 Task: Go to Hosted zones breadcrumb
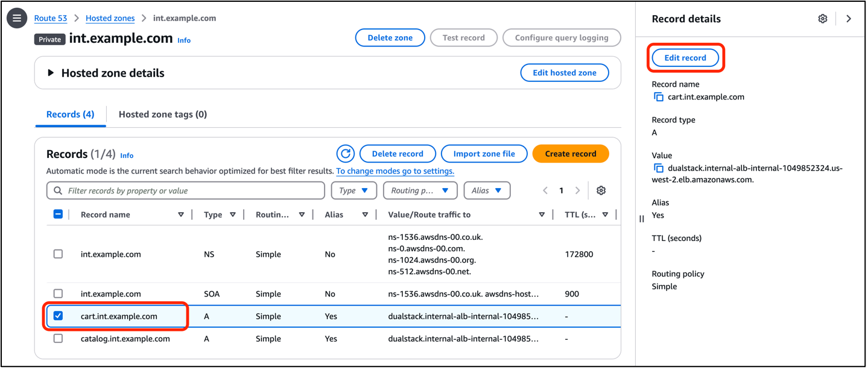pos(110,18)
